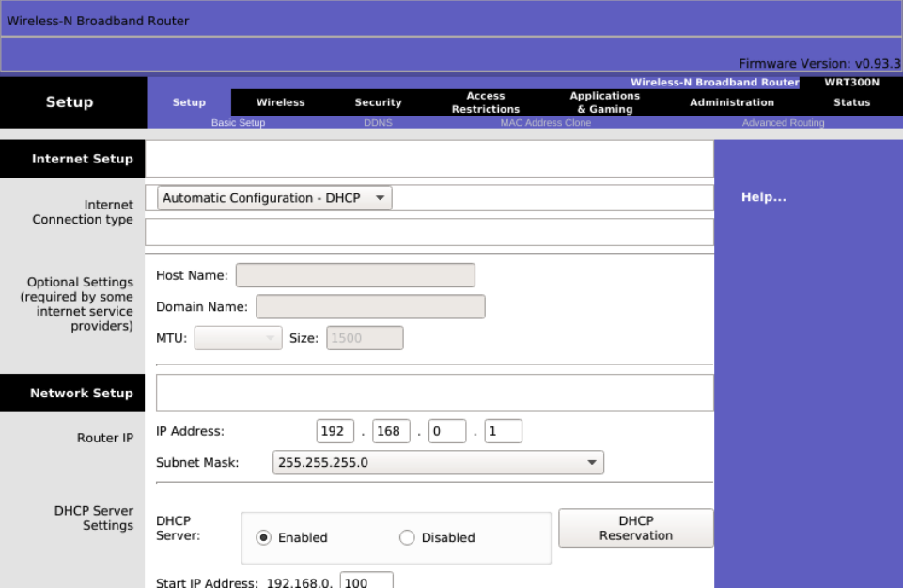Open Applications & Gaming tab
903x588 pixels.
(x=605, y=102)
